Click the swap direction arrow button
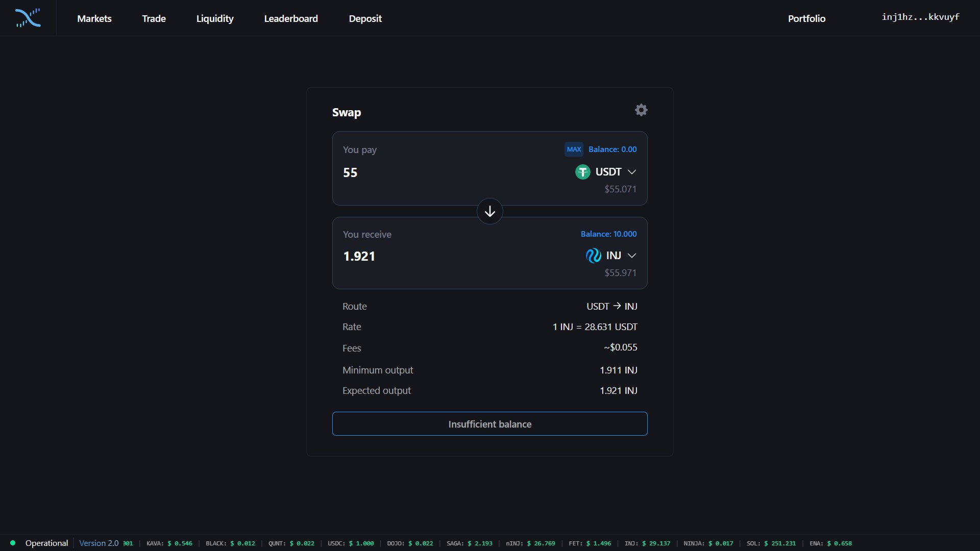 coord(490,211)
